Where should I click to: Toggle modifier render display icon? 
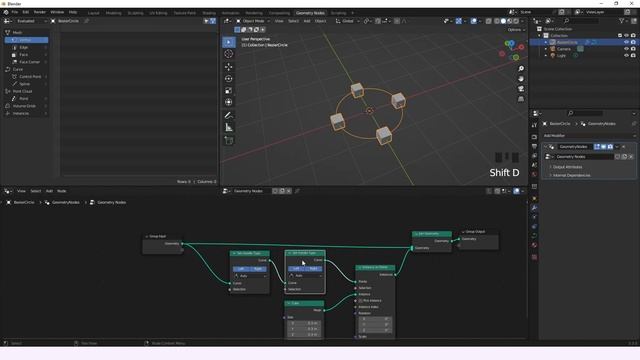[x=610, y=147]
